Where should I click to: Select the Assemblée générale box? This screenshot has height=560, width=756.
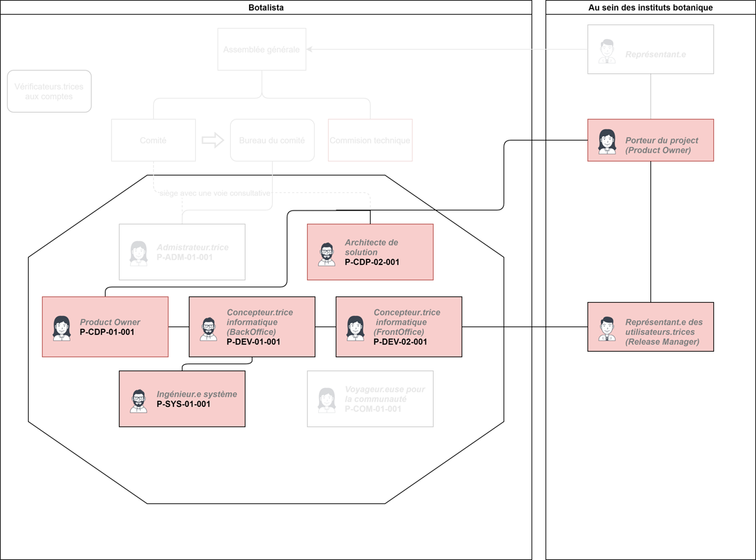coord(262,49)
